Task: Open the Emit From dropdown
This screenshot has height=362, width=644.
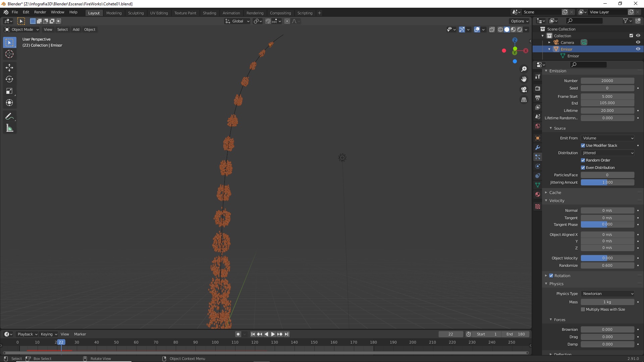Action: 607,138
